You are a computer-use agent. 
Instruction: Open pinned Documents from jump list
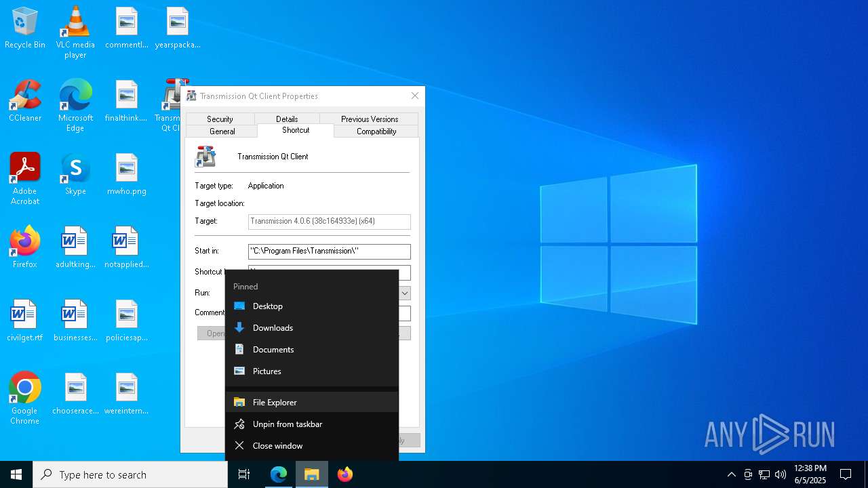(312, 350)
